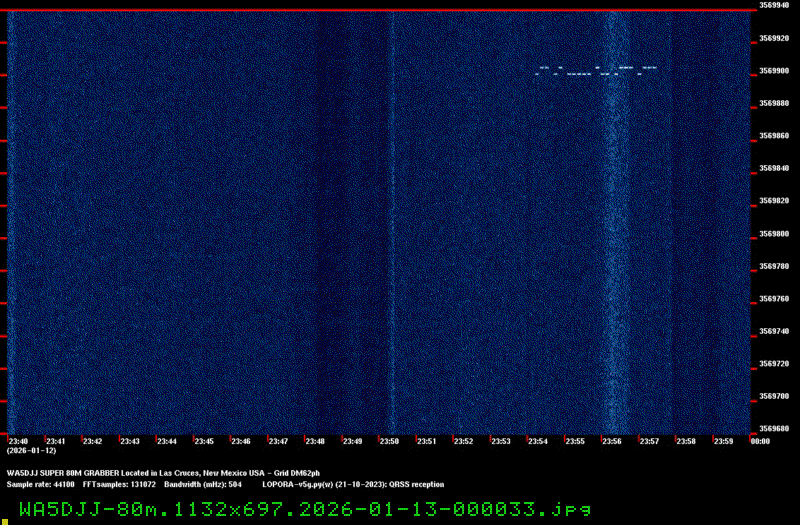Click the 3569740 frequency label

click(x=774, y=331)
